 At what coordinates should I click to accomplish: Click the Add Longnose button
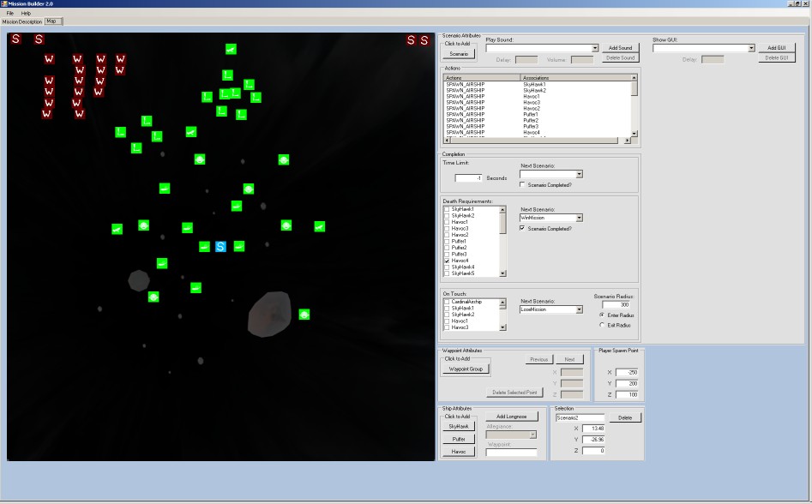512,417
